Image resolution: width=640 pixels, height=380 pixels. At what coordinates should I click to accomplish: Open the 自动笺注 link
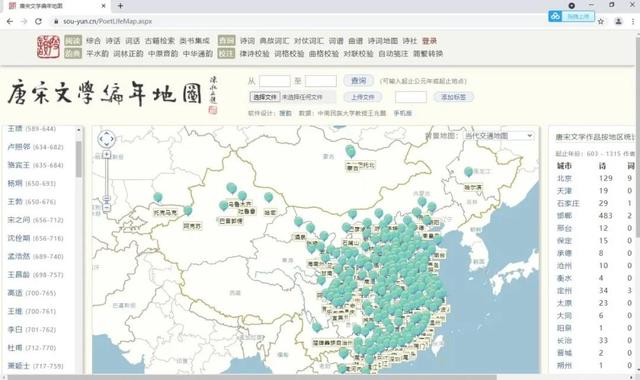[x=393, y=53]
